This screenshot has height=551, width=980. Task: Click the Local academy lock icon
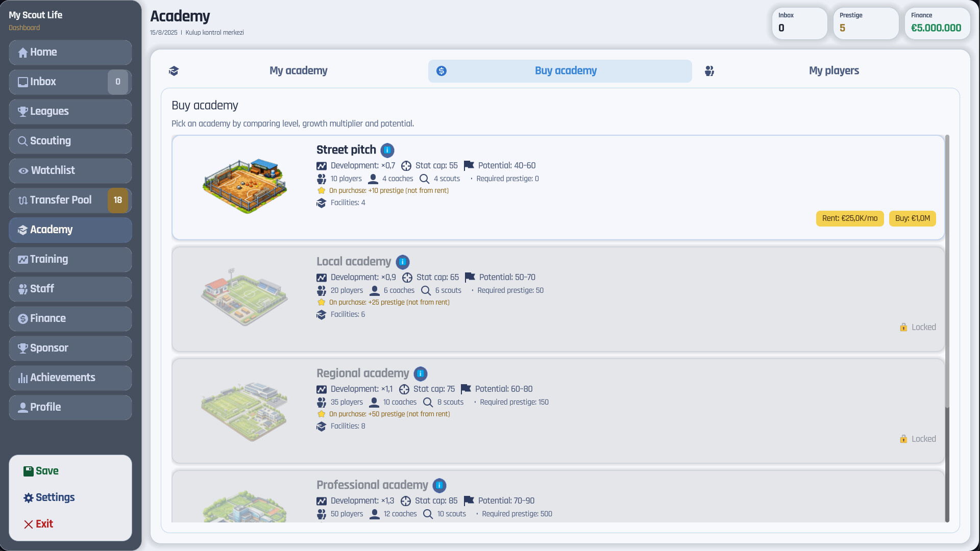(903, 327)
